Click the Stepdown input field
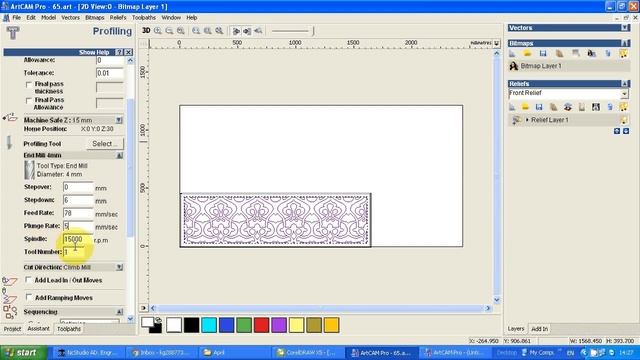This screenshot has width=640, height=360. click(x=78, y=200)
